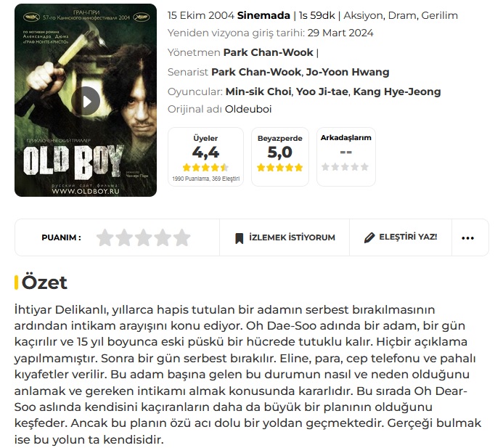
Task: Open the Üyeler rating box 4,4
Action: 205,157
